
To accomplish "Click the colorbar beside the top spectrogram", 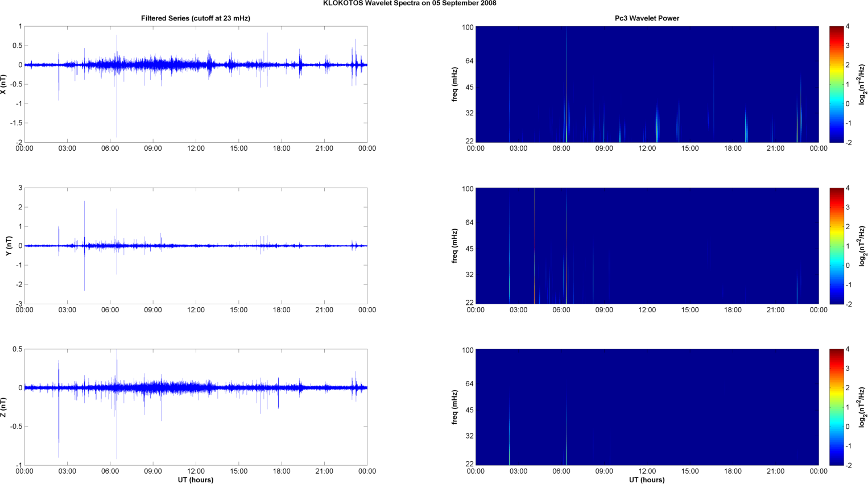I will (x=836, y=84).
